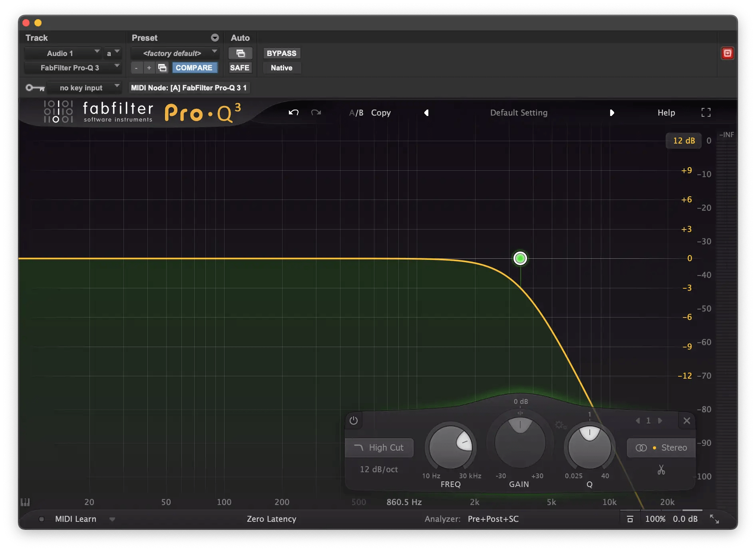Viewport: 756px width, 551px height.
Task: Select the green EQ band node
Action: point(520,258)
